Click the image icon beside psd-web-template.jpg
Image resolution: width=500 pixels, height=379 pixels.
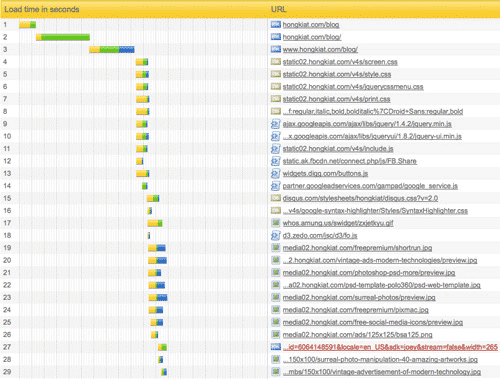(276, 285)
